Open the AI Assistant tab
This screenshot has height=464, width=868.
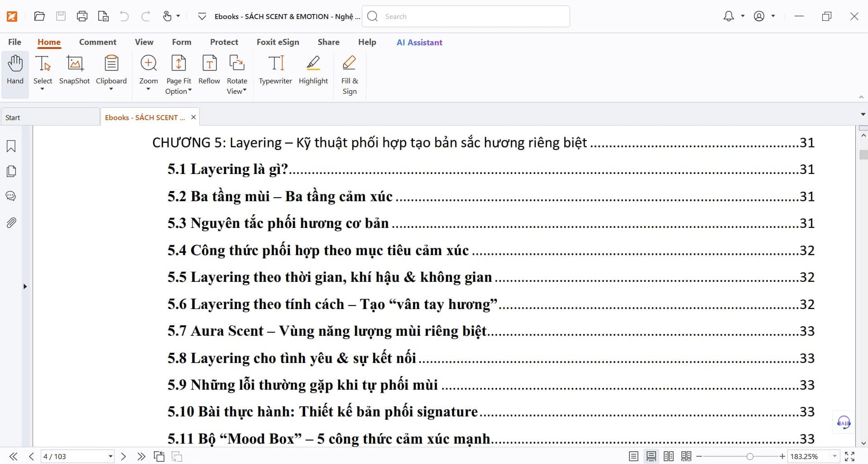pos(419,42)
